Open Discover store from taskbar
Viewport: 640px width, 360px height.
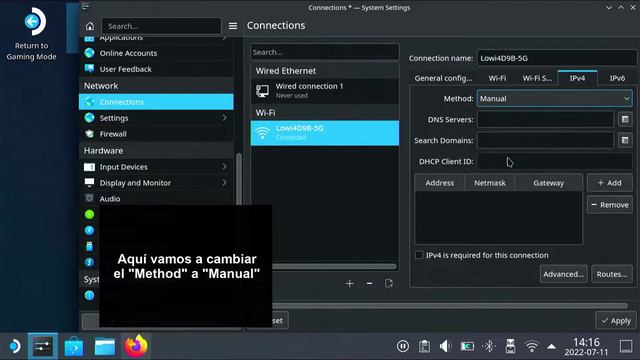74,347
